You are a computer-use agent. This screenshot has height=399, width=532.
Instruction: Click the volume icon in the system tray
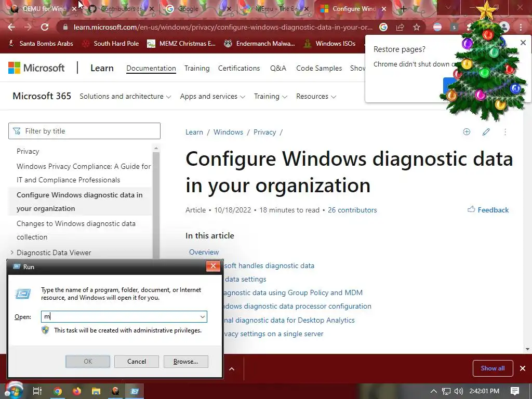(x=458, y=391)
